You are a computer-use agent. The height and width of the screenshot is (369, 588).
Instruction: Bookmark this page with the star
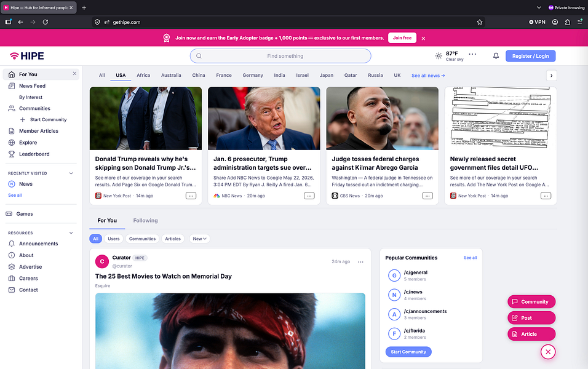pos(479,22)
